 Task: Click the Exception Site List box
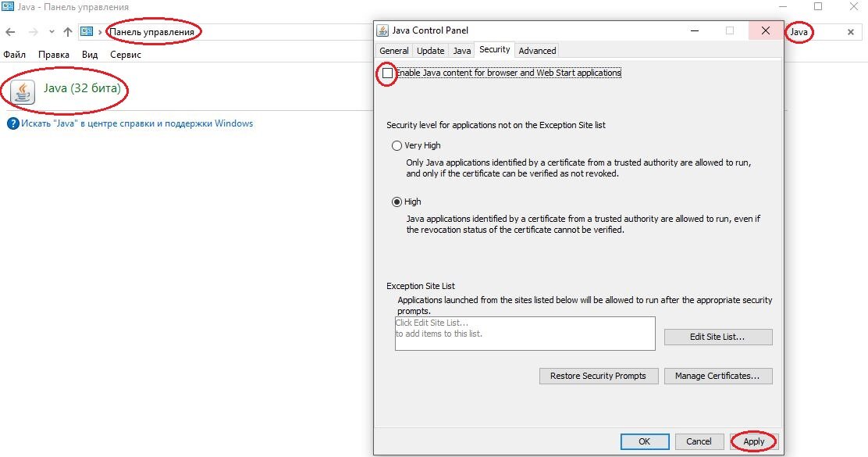tap(525, 334)
